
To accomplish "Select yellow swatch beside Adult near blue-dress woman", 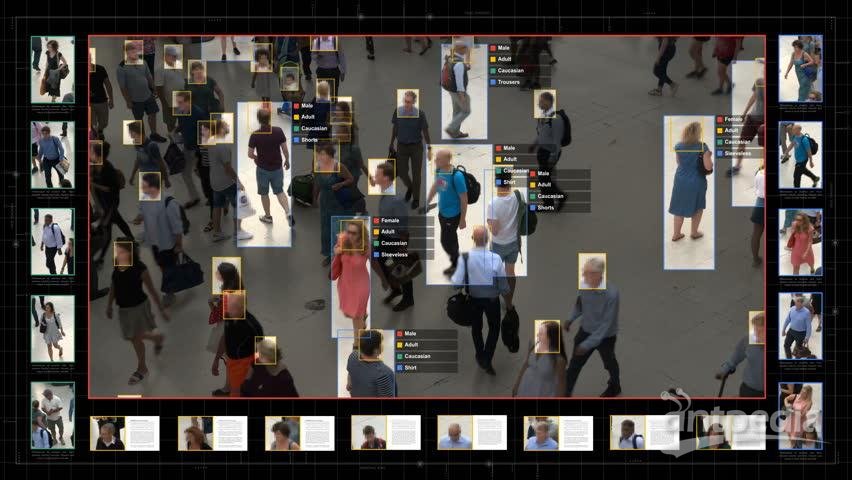I will click(x=719, y=131).
